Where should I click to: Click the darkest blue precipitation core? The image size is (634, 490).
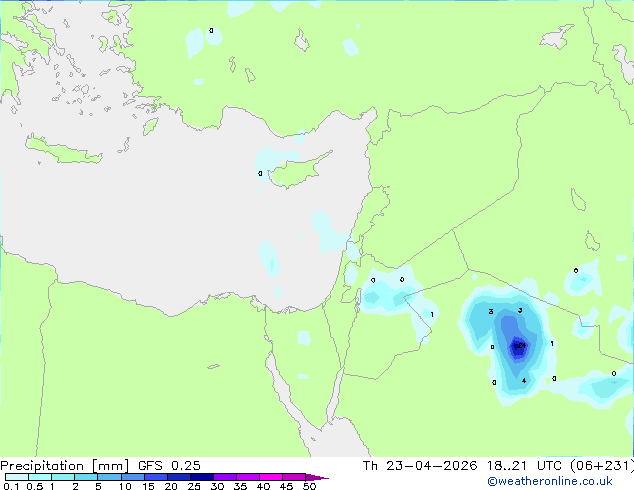click(x=518, y=348)
